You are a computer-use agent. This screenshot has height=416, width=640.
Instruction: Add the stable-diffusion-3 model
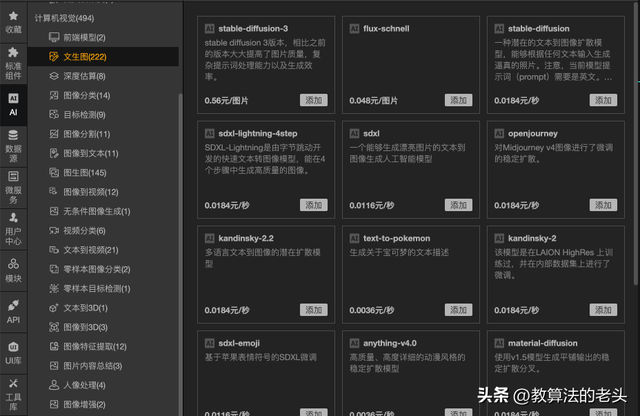pyautogui.click(x=313, y=100)
